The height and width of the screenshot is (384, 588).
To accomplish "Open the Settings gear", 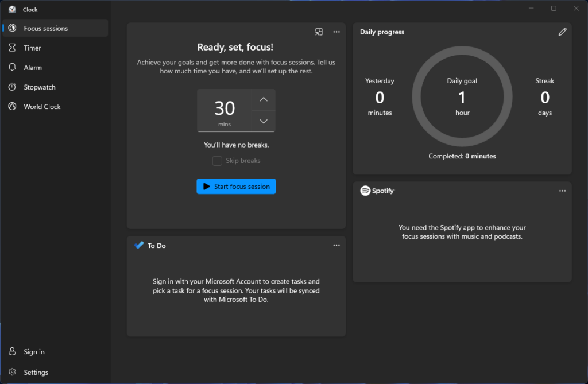I will tap(36, 372).
